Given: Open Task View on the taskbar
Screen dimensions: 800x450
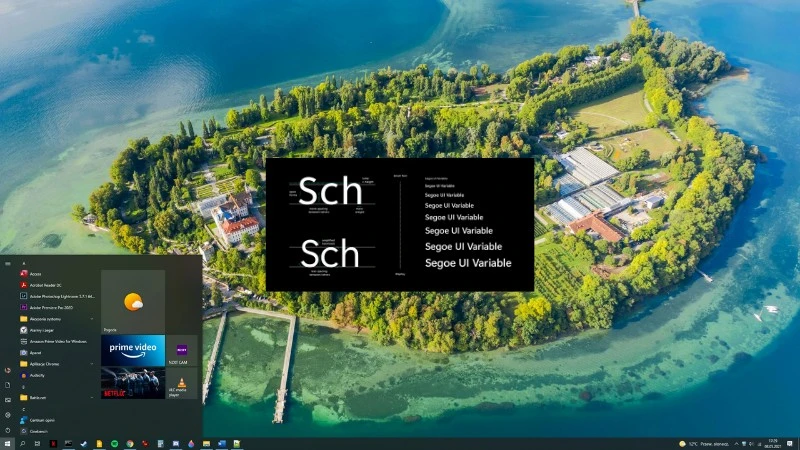Looking at the screenshot, I should (37, 444).
